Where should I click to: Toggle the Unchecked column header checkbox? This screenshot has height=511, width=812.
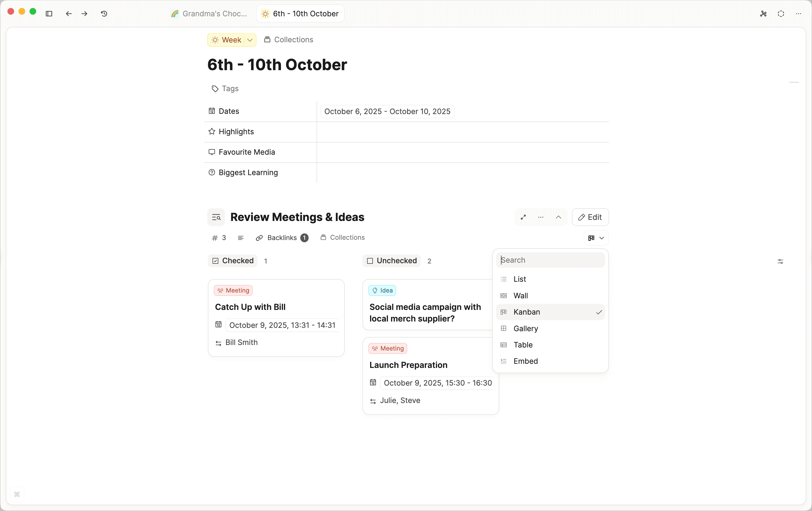point(370,260)
